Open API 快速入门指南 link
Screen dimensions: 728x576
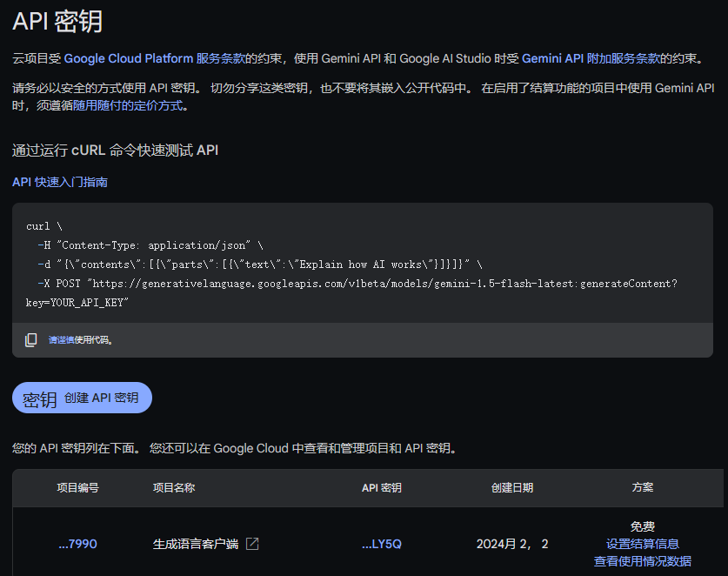[60, 182]
